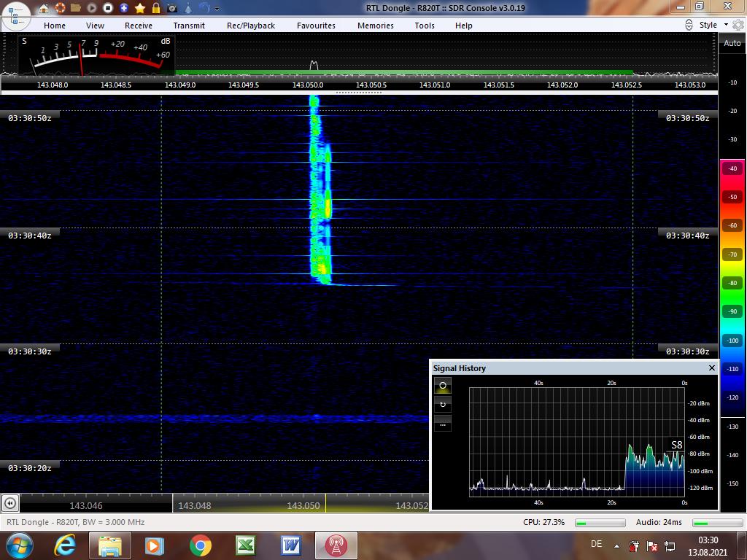Screen dimensions: 747x560
Task: Open Word from the taskbar
Action: [291, 545]
